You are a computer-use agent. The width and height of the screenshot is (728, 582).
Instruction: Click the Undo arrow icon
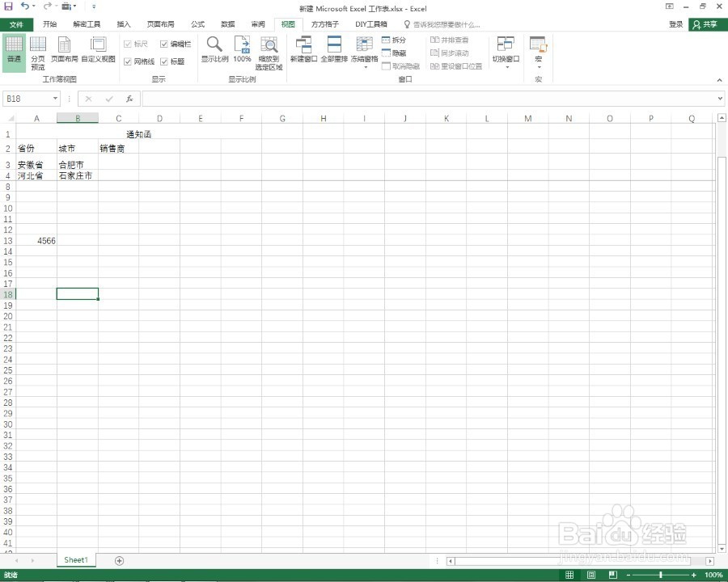pyautogui.click(x=25, y=6)
